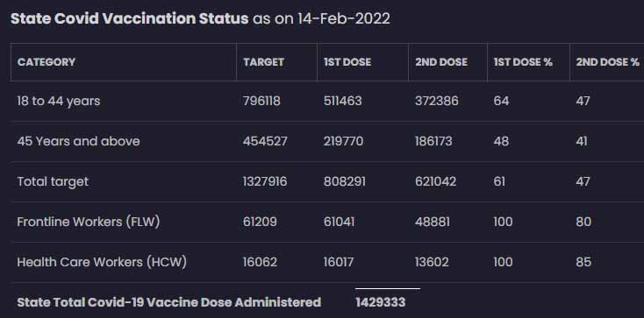Select target value 796118
Screen dimensions: 644x318
261,102
